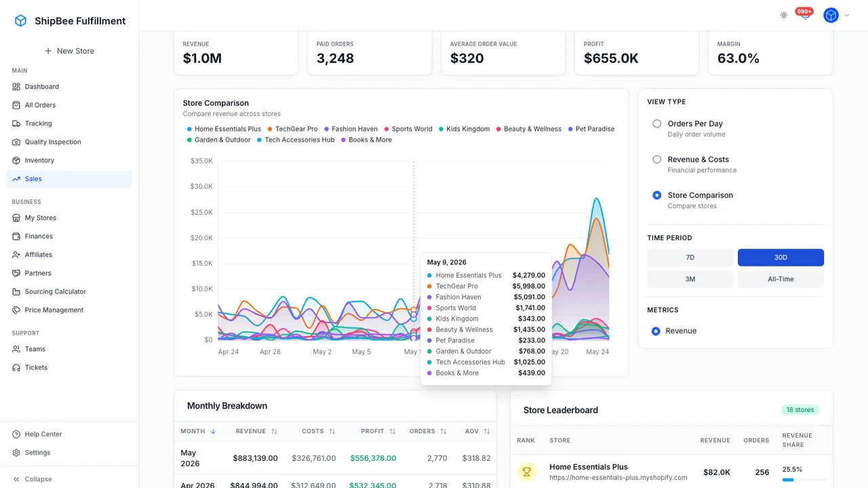Image resolution: width=868 pixels, height=488 pixels.
Task: Collapse the sidebar via Collapse label
Action: [x=38, y=479]
